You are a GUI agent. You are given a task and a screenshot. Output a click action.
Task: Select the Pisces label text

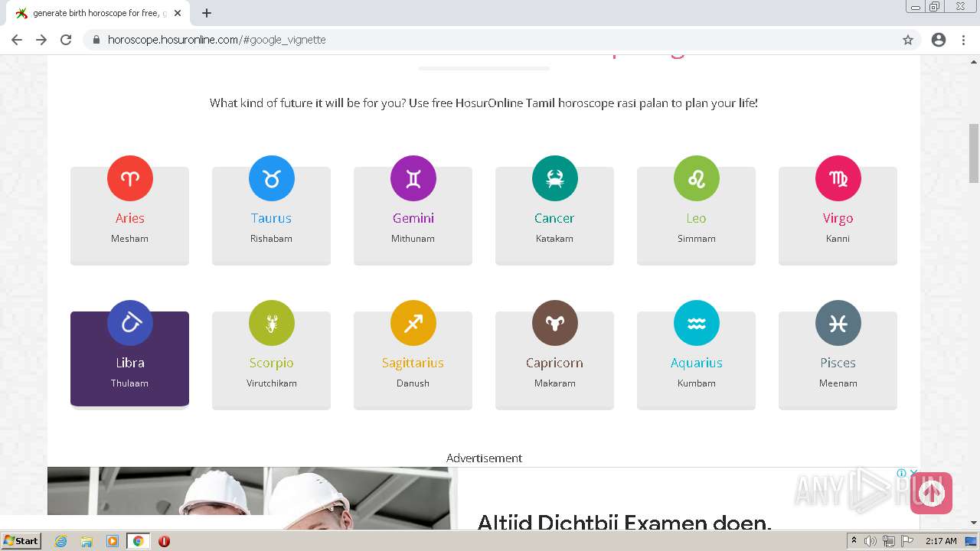point(838,363)
